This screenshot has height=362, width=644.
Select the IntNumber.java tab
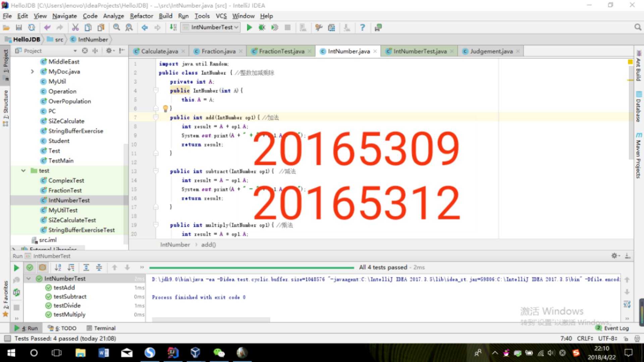click(x=347, y=51)
